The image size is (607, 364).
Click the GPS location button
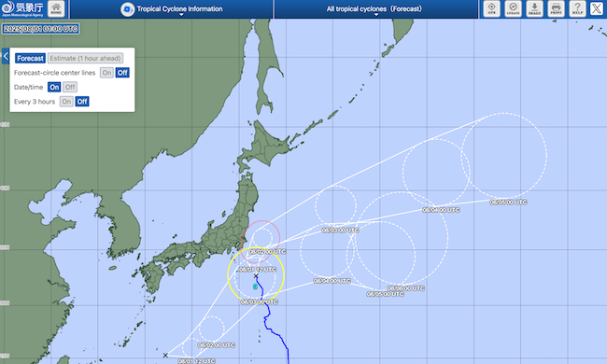click(491, 8)
